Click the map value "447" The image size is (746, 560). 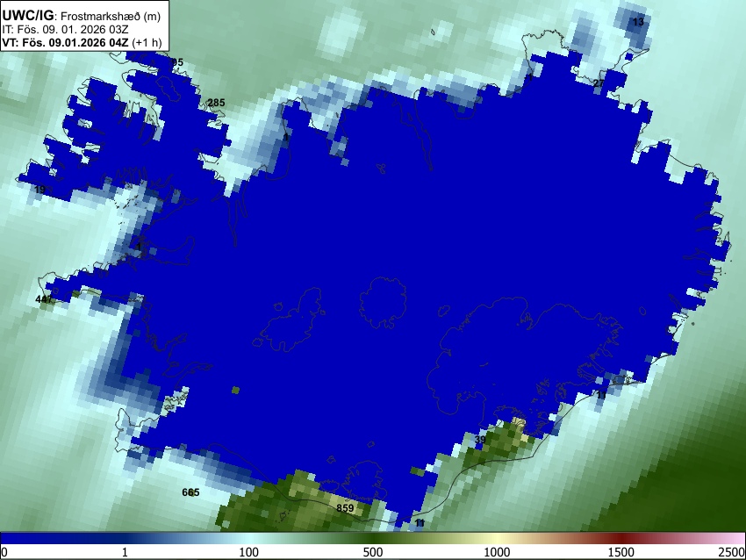[x=44, y=299]
